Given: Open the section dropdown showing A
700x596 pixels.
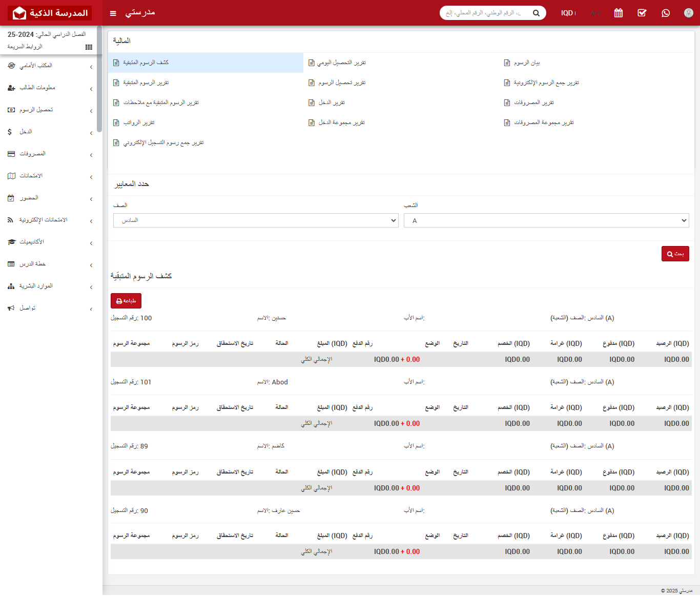Looking at the screenshot, I should 546,220.
